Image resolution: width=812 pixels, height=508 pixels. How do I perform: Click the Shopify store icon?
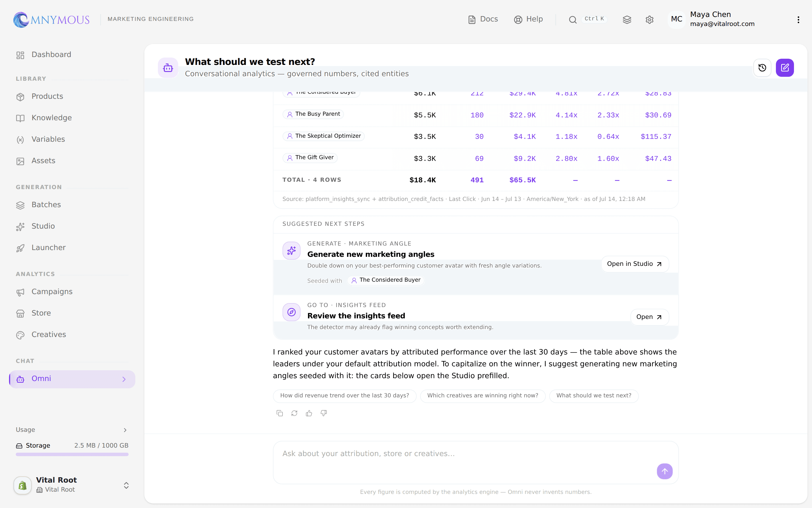point(23,485)
